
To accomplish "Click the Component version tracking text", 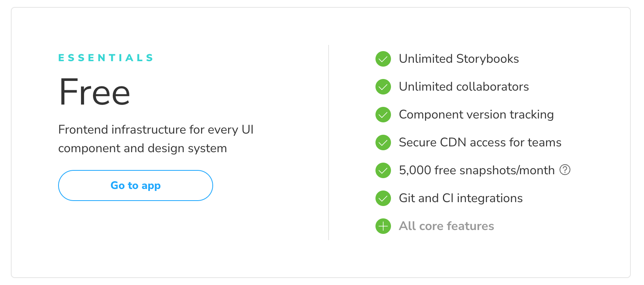I will point(476,115).
